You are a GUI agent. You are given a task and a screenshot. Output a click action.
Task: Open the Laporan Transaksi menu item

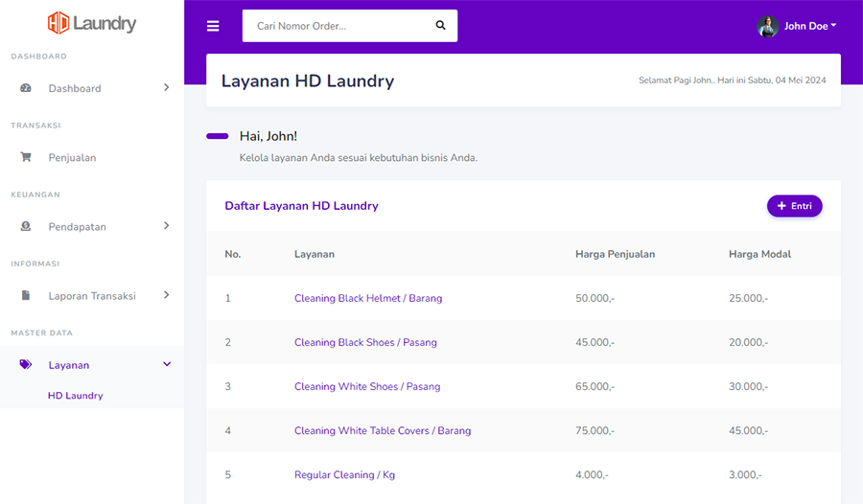pos(92,296)
